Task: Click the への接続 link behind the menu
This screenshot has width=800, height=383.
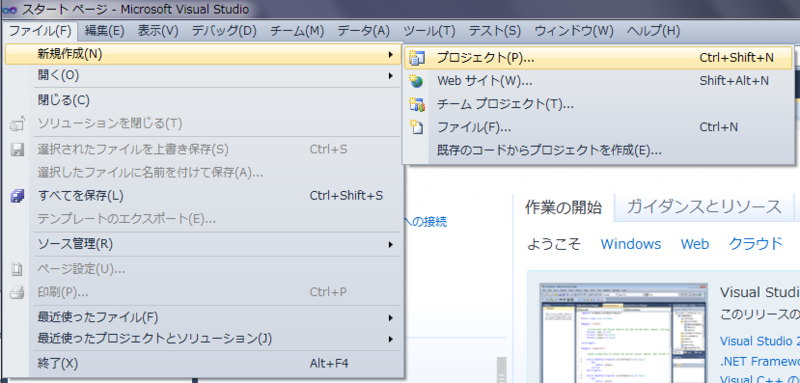Action: pyautogui.click(x=426, y=222)
